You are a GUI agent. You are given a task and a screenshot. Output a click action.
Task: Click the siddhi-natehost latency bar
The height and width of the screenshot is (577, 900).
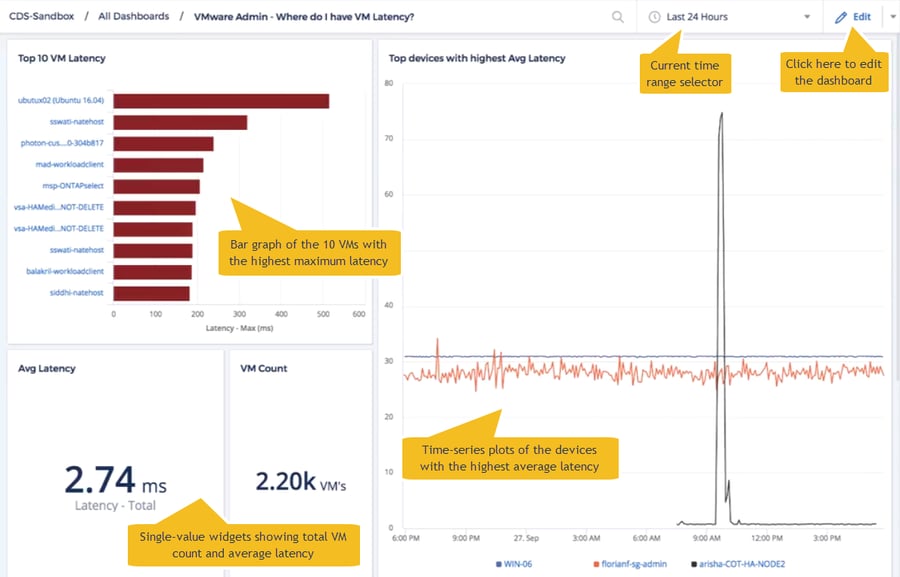point(150,293)
